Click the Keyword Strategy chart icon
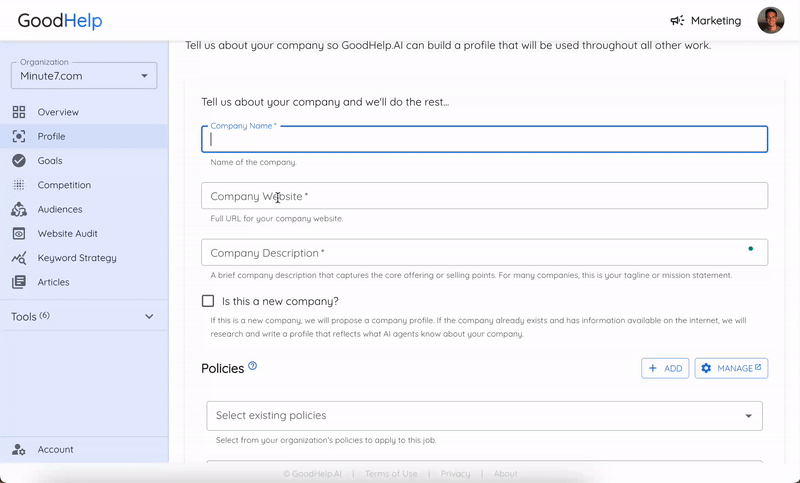This screenshot has width=800, height=483. (x=19, y=258)
